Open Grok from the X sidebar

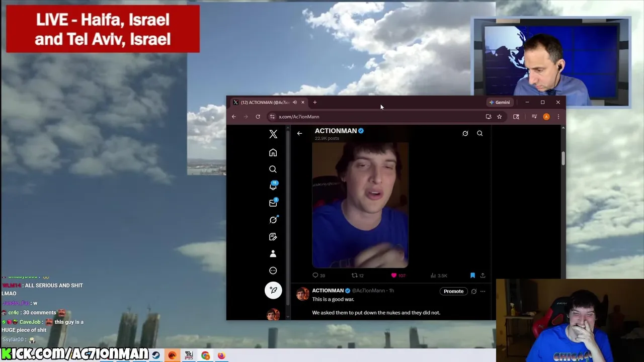point(273,220)
